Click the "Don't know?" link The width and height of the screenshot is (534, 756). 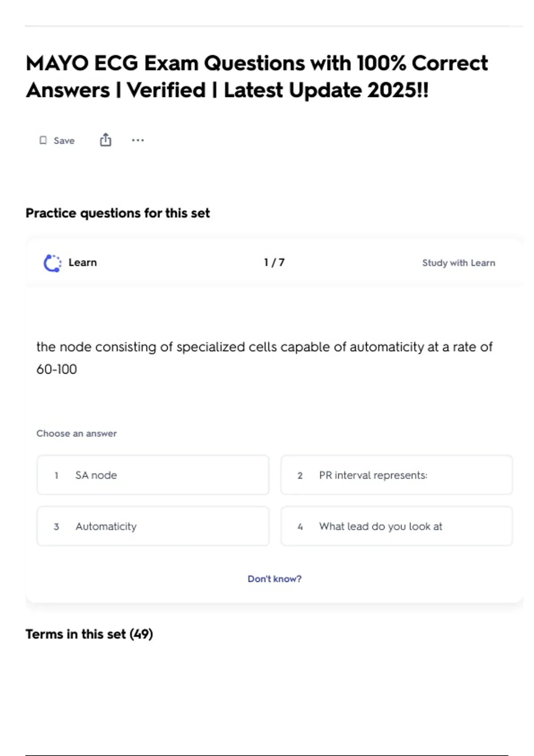275,579
